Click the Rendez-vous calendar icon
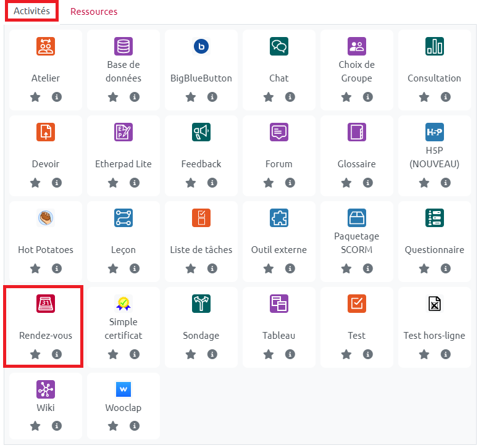The width and height of the screenshot is (481, 448). (x=46, y=304)
